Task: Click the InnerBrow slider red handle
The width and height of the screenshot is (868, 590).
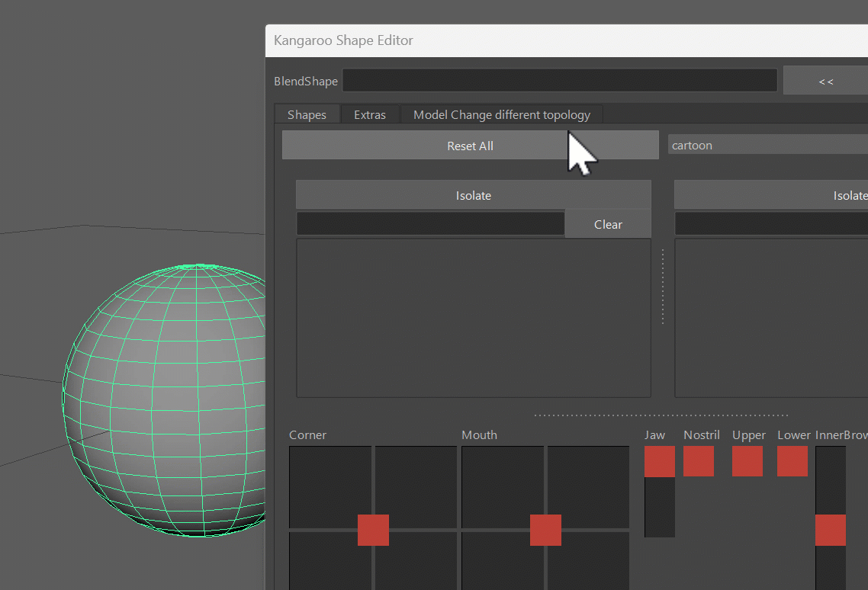Action: pos(831,530)
